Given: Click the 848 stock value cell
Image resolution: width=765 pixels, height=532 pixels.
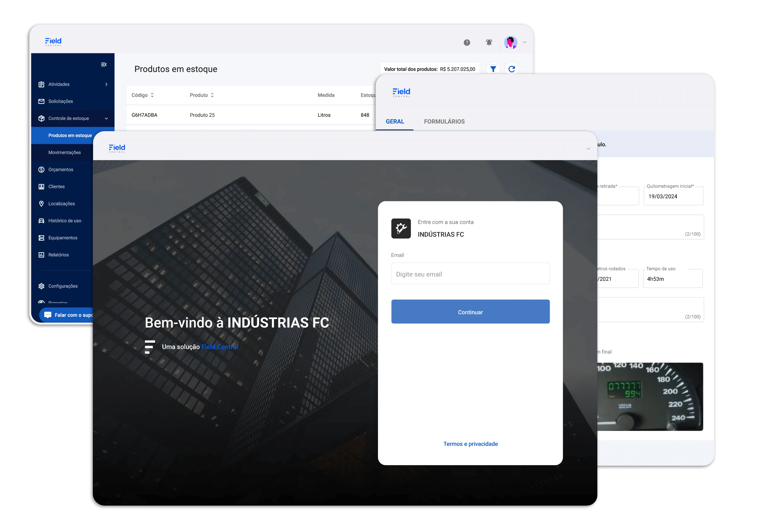Looking at the screenshot, I should [365, 115].
